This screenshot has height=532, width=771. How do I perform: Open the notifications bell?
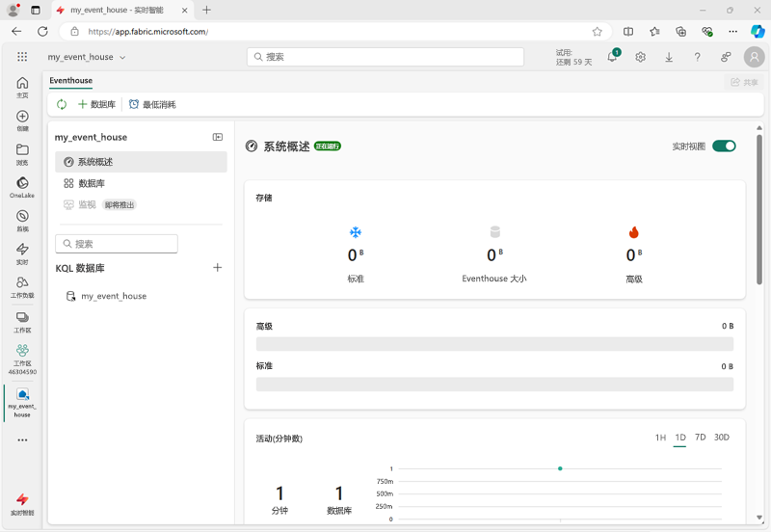[x=612, y=57]
